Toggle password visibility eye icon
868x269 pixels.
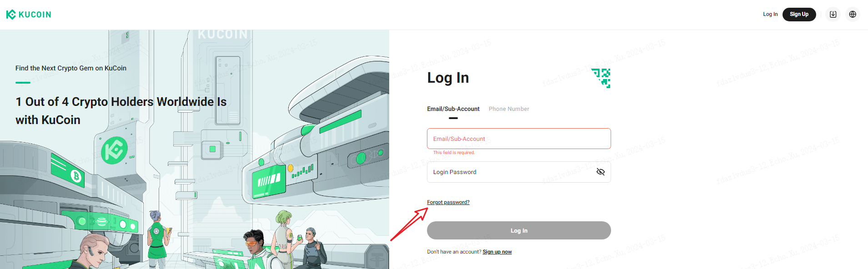click(601, 172)
